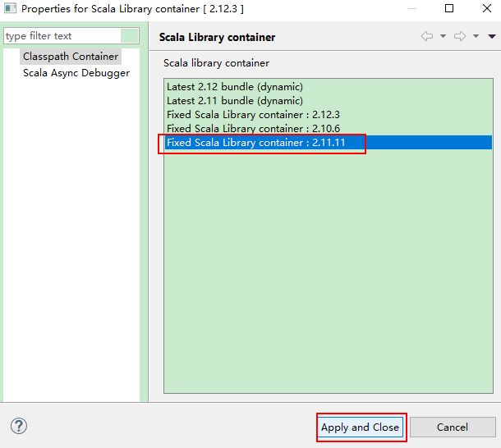Click the window icon in the title bar

click(10, 9)
